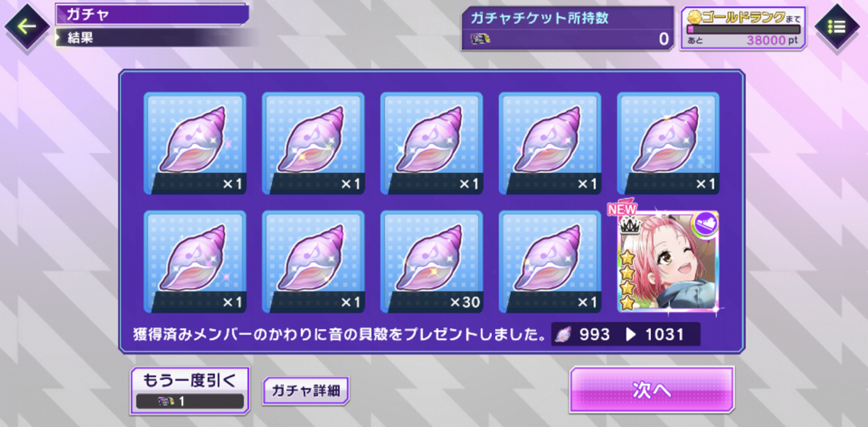
Task: Select the first shell in top row
Action: [195, 143]
